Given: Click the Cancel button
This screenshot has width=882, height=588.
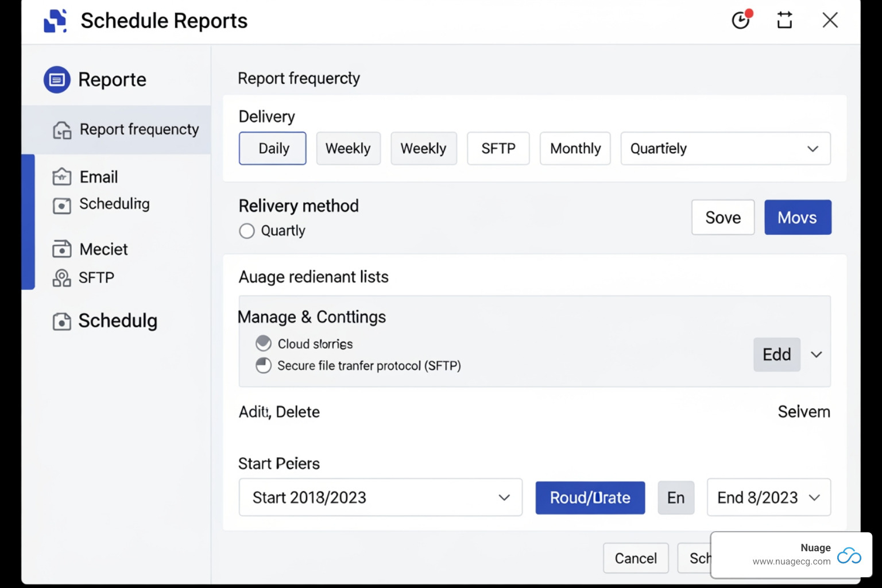Looking at the screenshot, I should coord(635,558).
